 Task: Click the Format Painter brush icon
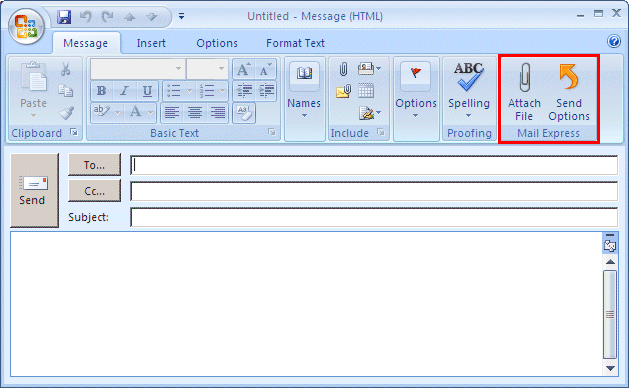coord(66,113)
